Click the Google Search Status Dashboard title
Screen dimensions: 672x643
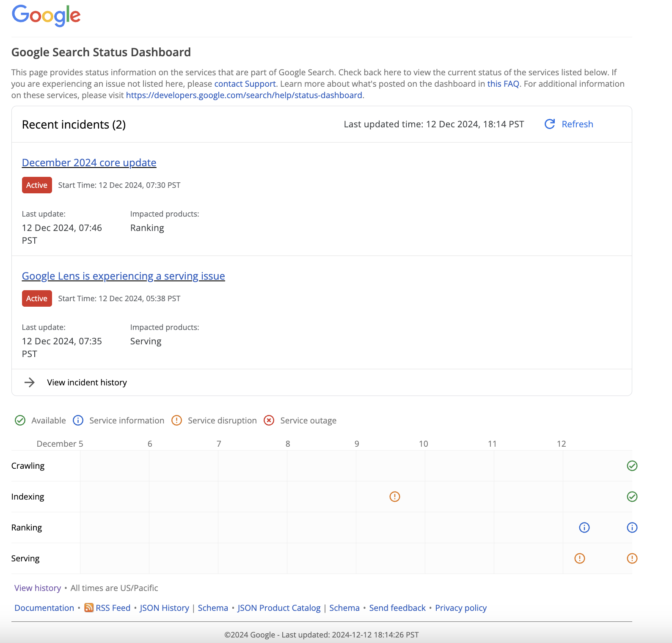pyautogui.click(x=101, y=52)
